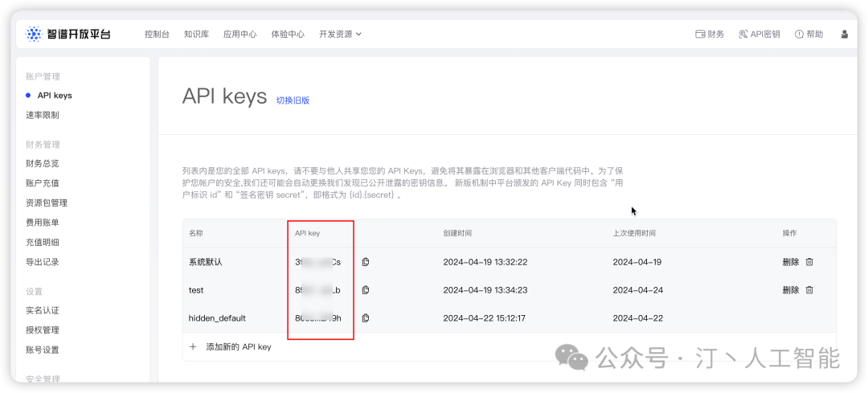Viewport: 868px width, 393px height.
Task: Click the 名称 column header
Action: [x=196, y=234]
